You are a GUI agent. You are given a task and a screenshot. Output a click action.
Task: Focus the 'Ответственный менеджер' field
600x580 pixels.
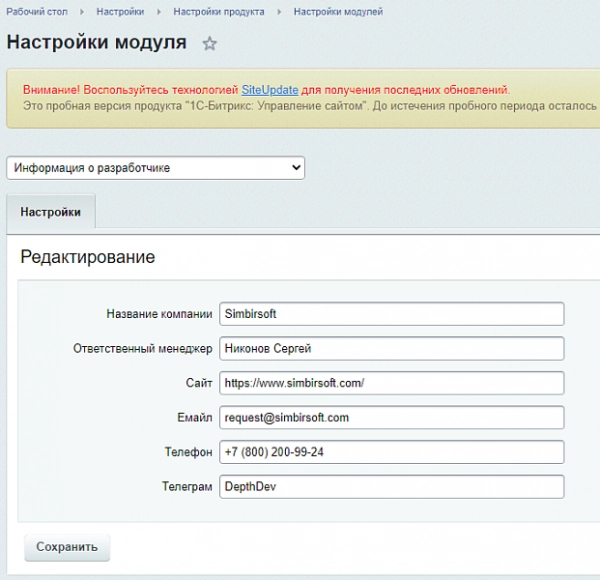point(391,348)
